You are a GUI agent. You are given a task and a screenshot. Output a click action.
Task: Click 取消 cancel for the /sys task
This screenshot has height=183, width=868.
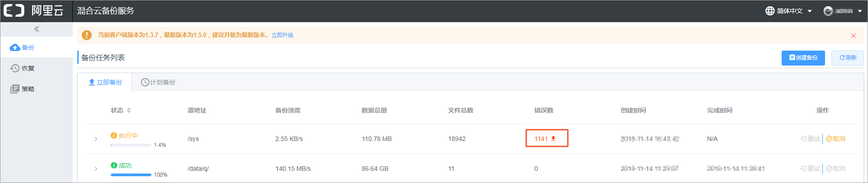(x=835, y=139)
